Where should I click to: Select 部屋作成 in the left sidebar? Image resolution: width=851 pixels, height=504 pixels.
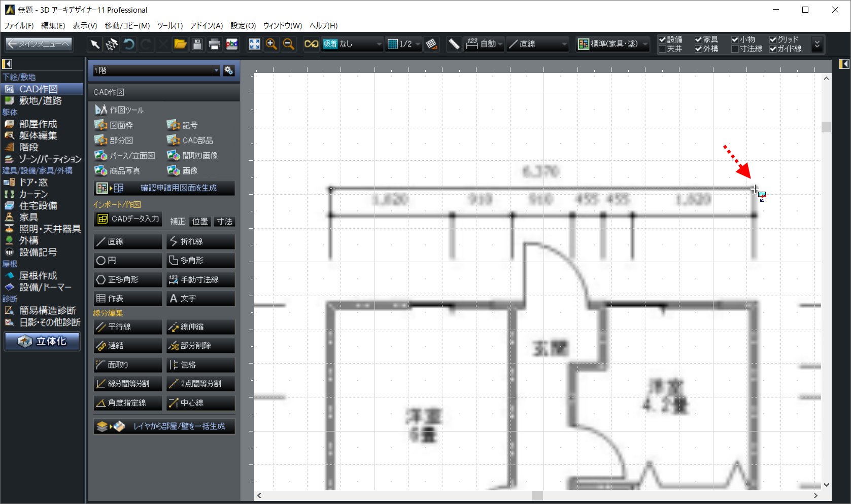tap(38, 124)
